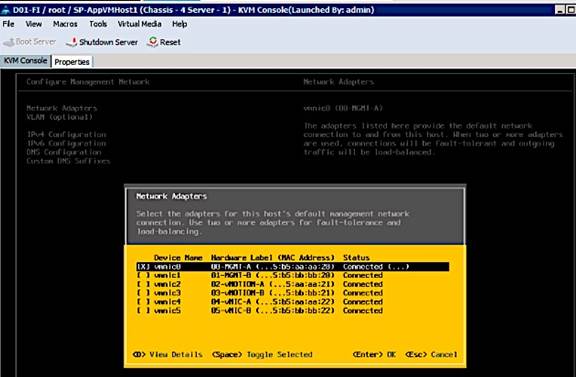Select the IPv4 Configuration entry
The image size is (576, 377).
[66, 134]
